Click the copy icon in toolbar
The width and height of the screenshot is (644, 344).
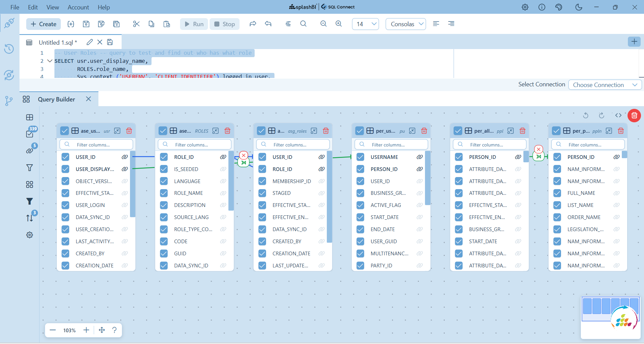[152, 24]
